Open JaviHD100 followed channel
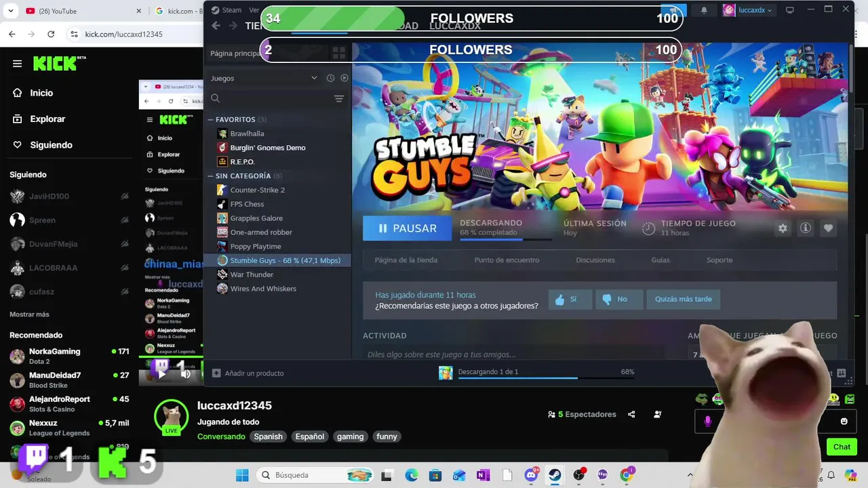Screen dimensions: 868x488 point(69,197)
